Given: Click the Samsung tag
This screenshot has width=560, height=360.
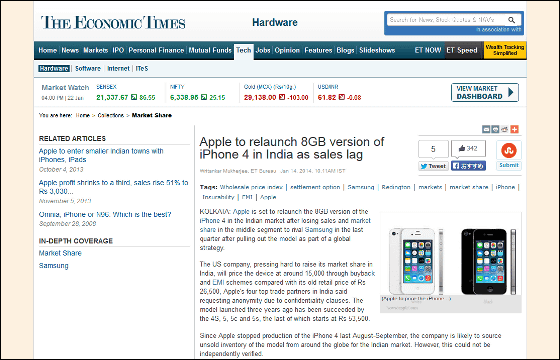Looking at the screenshot, I should tap(361, 187).
